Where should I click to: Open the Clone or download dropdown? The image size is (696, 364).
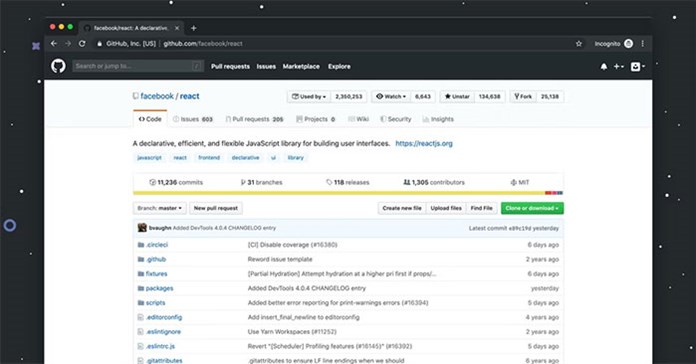532,208
